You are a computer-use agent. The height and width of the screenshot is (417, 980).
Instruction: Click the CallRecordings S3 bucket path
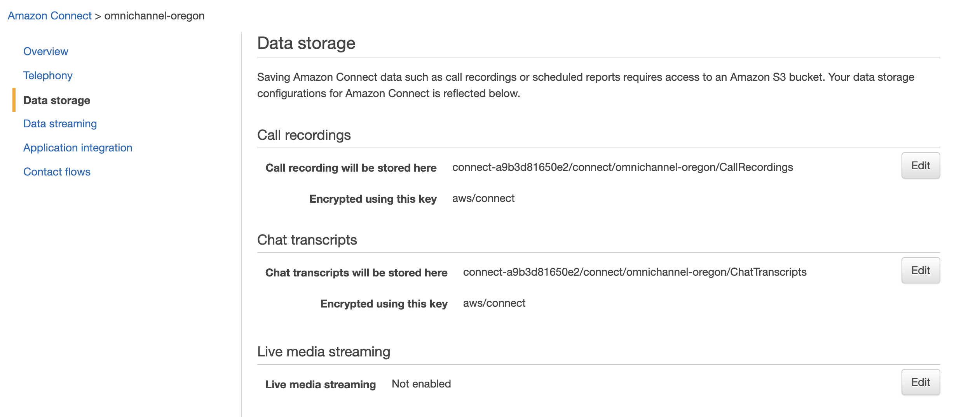[623, 167]
